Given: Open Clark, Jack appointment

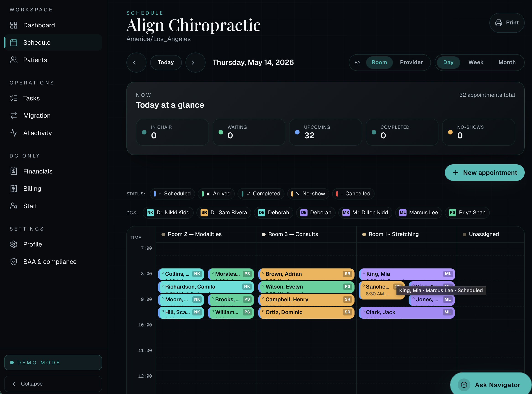Looking at the screenshot, I should tap(407, 313).
